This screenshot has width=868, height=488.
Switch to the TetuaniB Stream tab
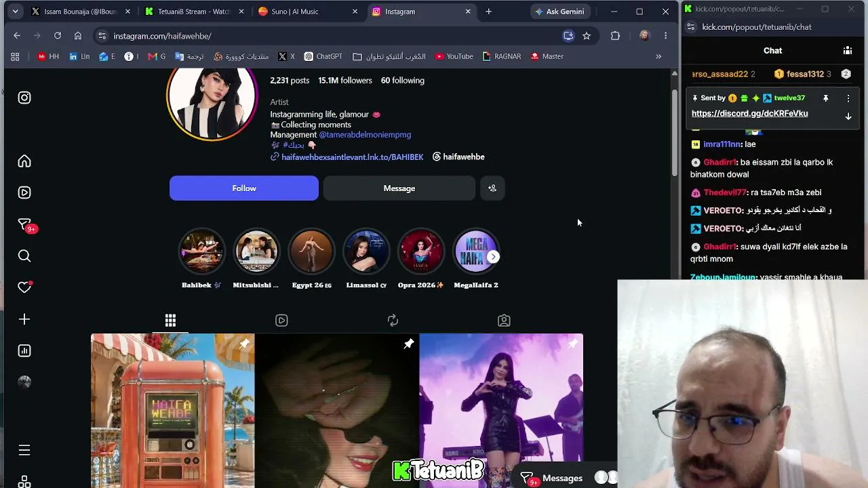coord(195,12)
